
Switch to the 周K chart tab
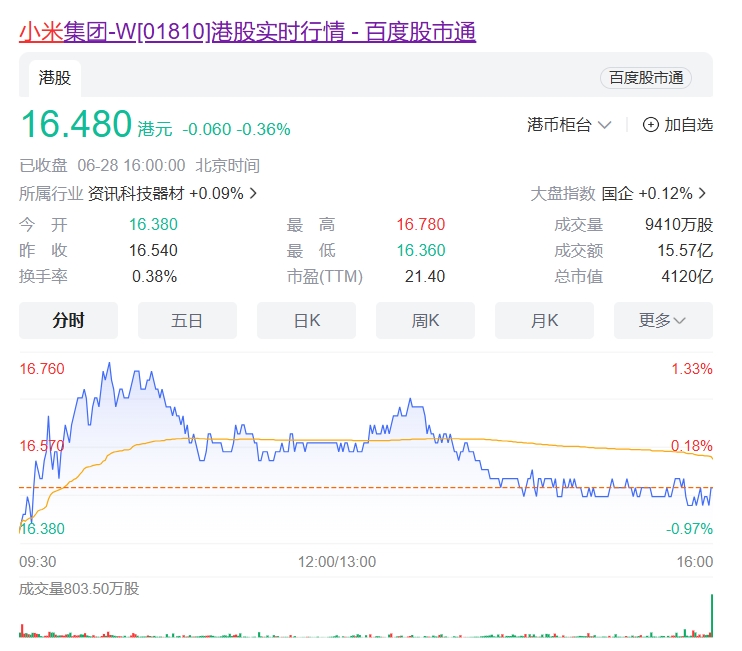(425, 320)
